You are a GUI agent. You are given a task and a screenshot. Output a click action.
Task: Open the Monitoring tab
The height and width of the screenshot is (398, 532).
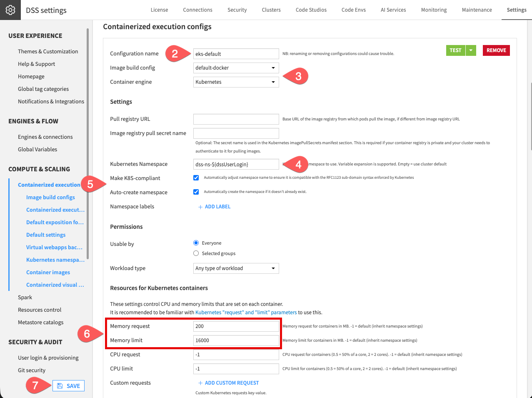point(434,10)
